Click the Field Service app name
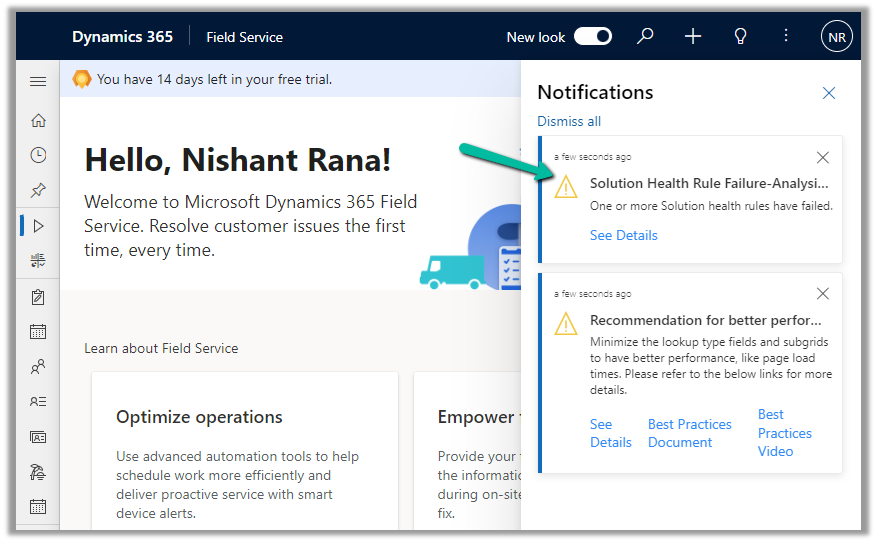The height and width of the screenshot is (542, 877). [244, 37]
